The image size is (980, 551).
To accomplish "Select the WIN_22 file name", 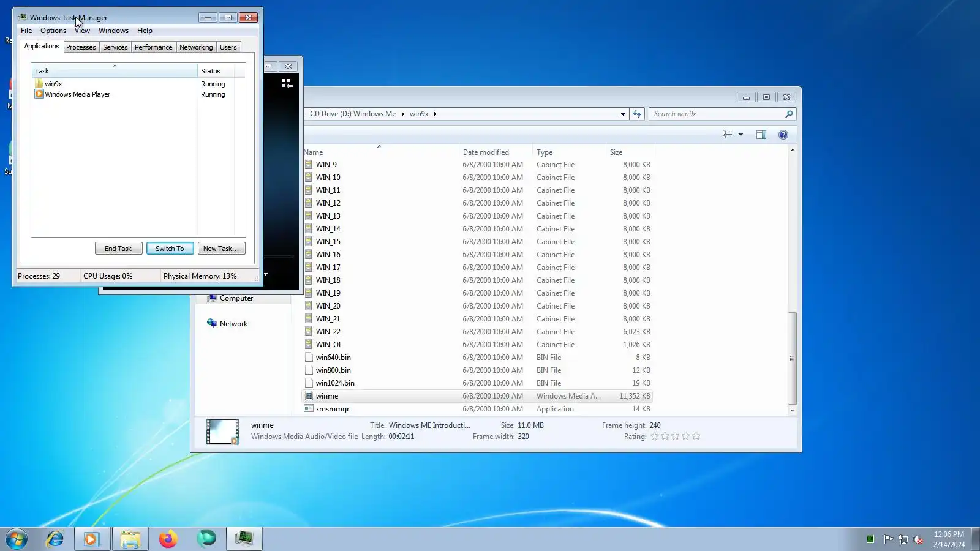I will pos(328,332).
